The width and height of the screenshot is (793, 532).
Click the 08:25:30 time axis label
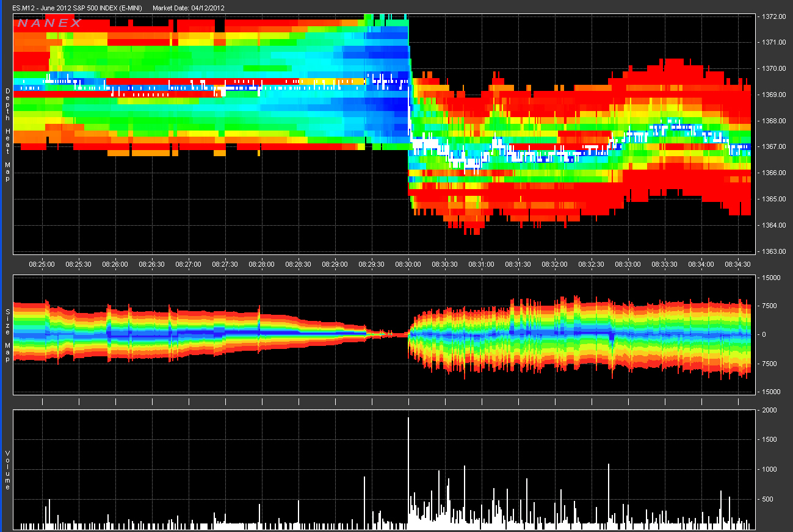tap(79, 264)
